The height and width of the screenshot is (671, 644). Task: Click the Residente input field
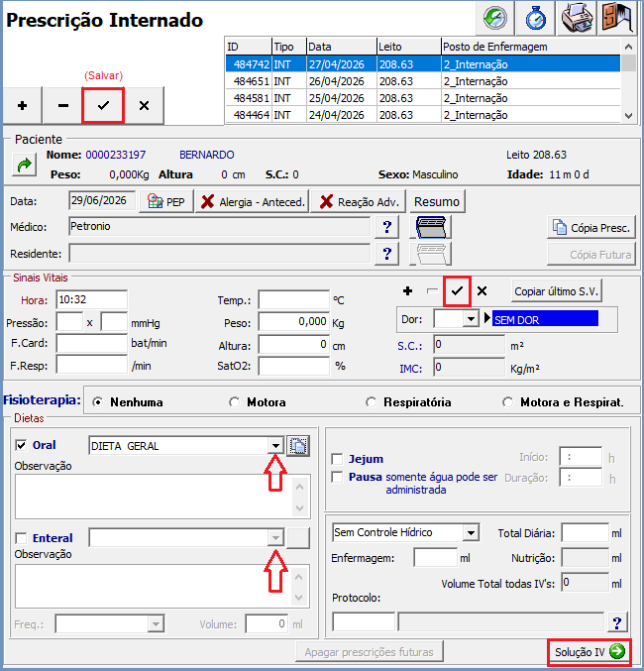coord(220,254)
